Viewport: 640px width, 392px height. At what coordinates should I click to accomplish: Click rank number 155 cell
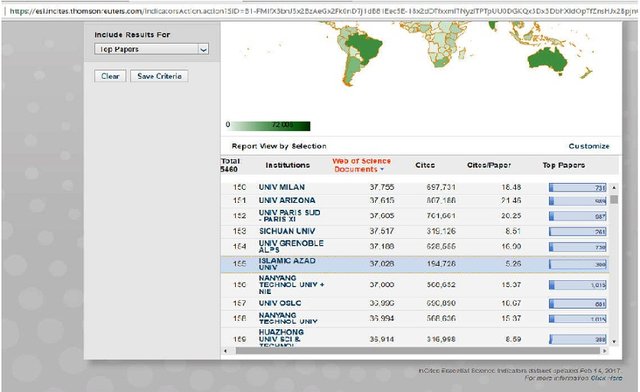coord(239,264)
